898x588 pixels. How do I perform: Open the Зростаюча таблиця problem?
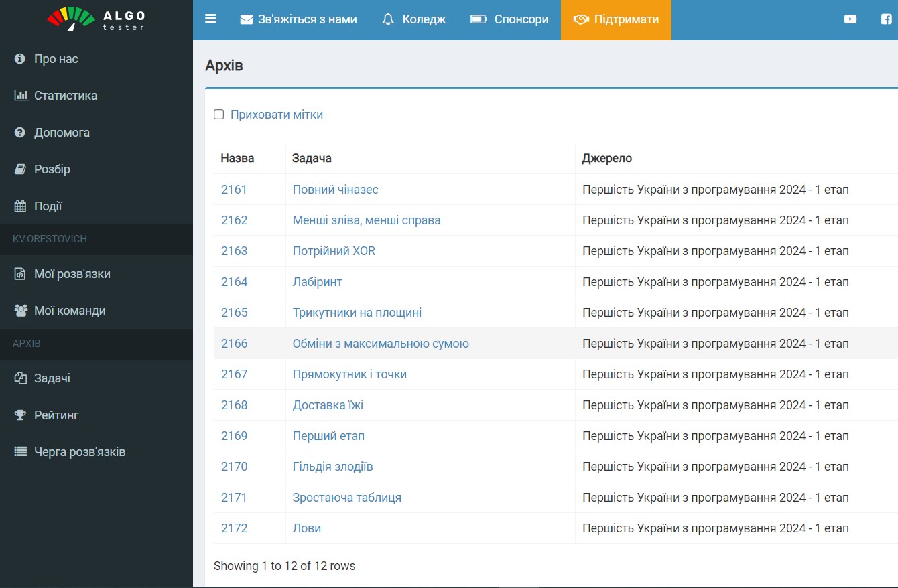tap(346, 498)
